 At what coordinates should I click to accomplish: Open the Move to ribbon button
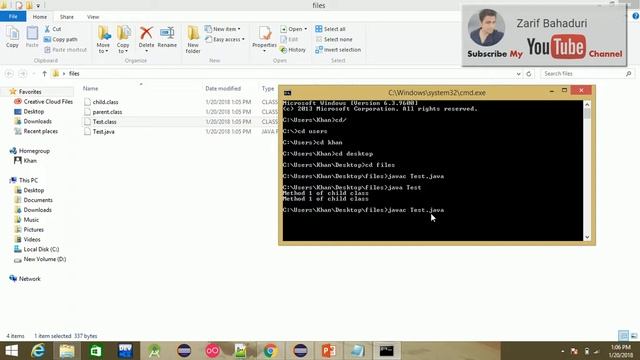pyautogui.click(x=103, y=39)
